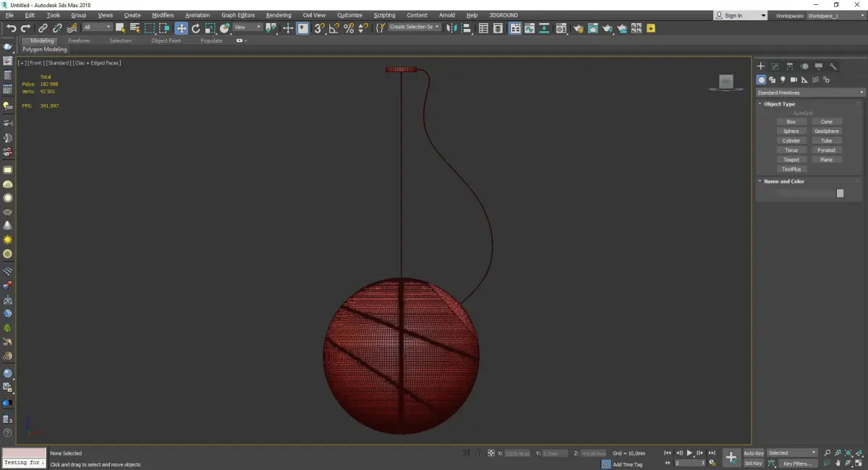
Task: Activate the Select and Scale tool
Action: pyautogui.click(x=210, y=28)
